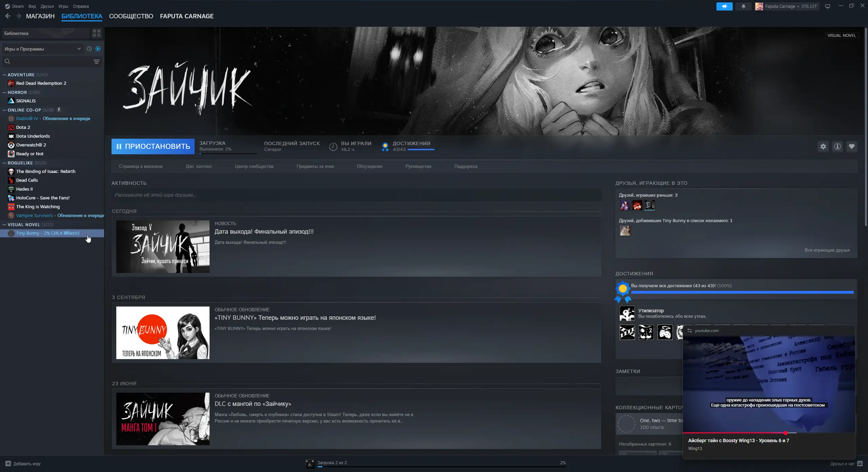Pause the Tiny Bunny download

pyautogui.click(x=153, y=146)
